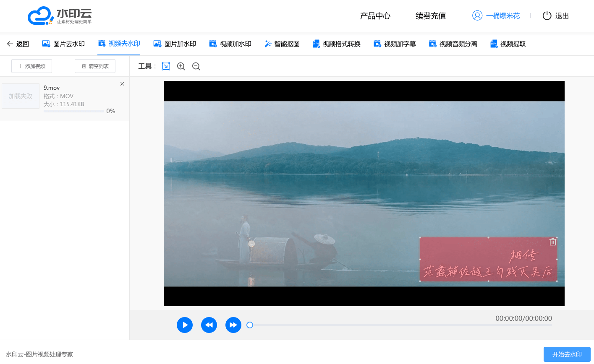This screenshot has height=364, width=594.
Task: Click 添加视频 button
Action: [32, 66]
